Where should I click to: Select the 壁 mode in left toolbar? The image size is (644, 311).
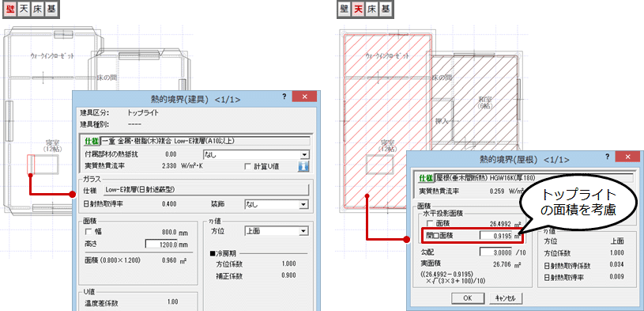(x=11, y=9)
